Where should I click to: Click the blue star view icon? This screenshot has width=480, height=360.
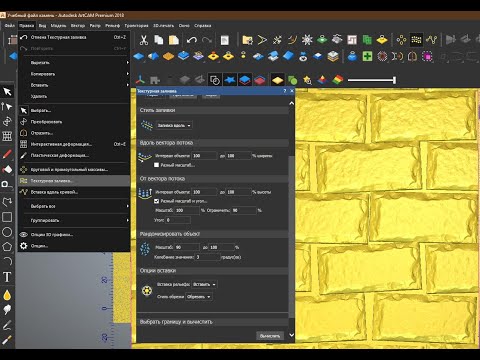click(x=230, y=80)
